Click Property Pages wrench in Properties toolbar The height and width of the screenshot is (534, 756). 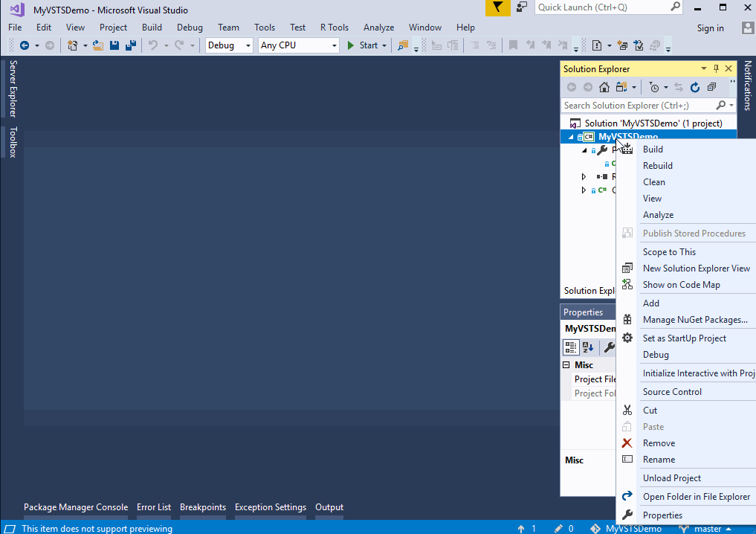tap(610, 347)
